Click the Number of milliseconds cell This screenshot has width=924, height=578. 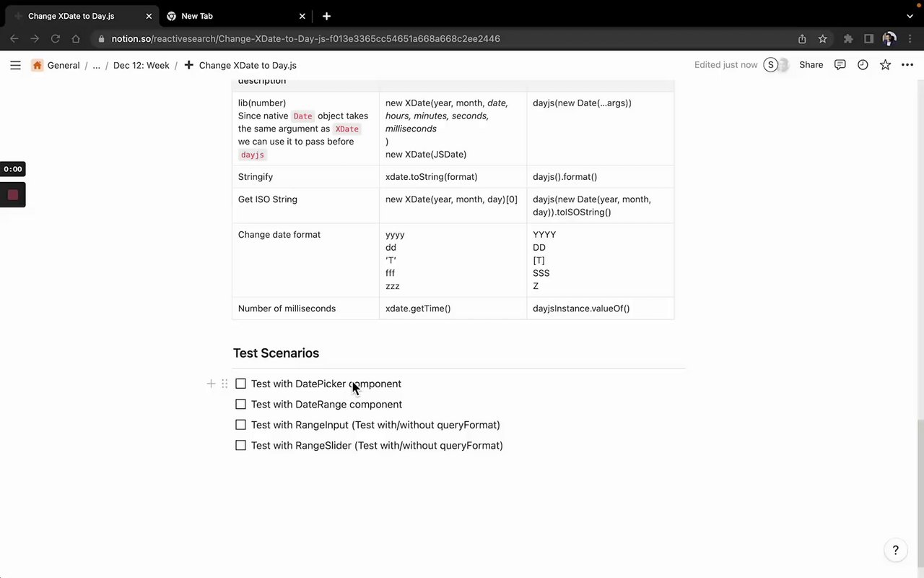(305, 309)
